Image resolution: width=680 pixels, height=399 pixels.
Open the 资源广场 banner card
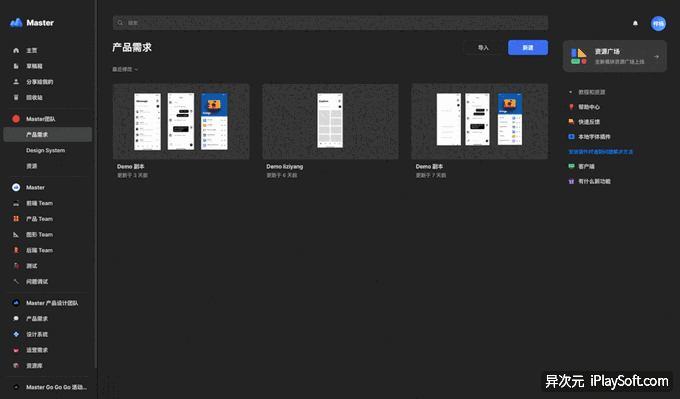click(615, 56)
